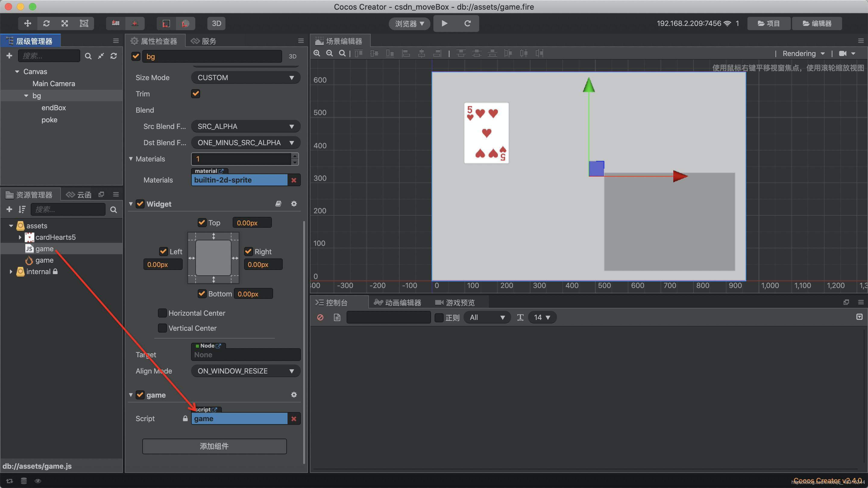Image resolution: width=868 pixels, height=488 pixels.
Task: Click the play/run game button
Action: click(x=445, y=23)
